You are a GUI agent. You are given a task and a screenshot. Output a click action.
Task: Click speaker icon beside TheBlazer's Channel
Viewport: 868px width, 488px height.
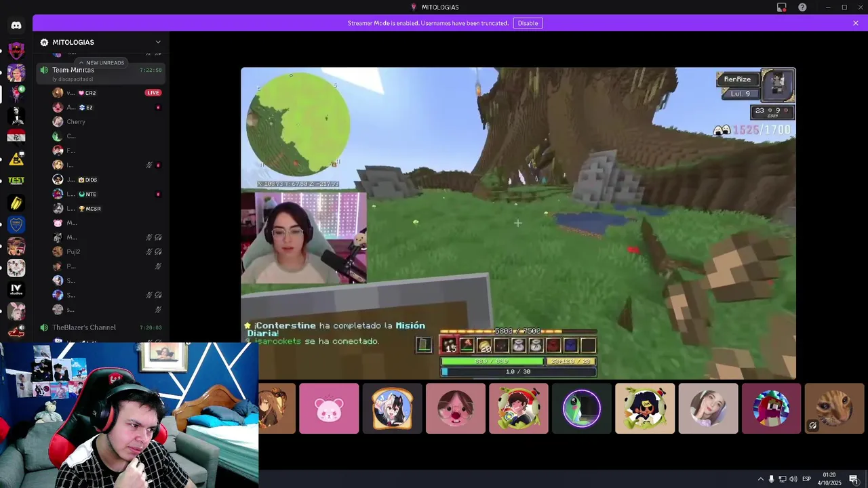(44, 327)
